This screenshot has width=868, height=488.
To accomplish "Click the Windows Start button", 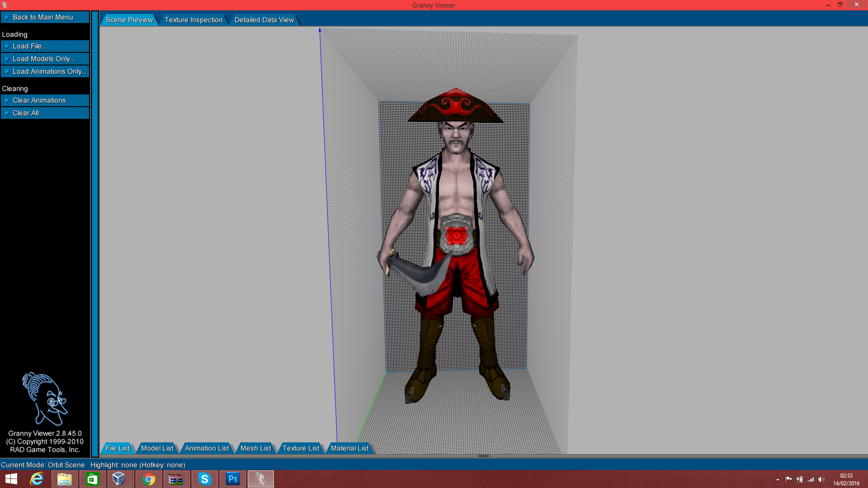I will (11, 479).
